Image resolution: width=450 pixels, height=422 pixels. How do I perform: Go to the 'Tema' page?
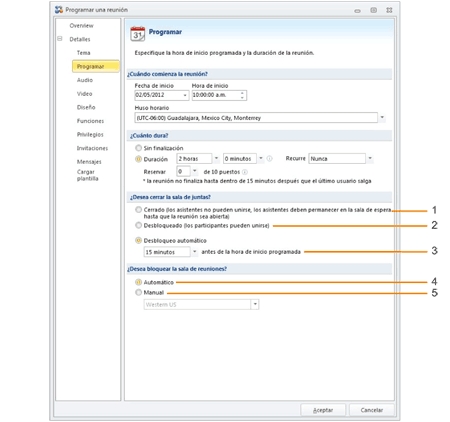click(83, 53)
